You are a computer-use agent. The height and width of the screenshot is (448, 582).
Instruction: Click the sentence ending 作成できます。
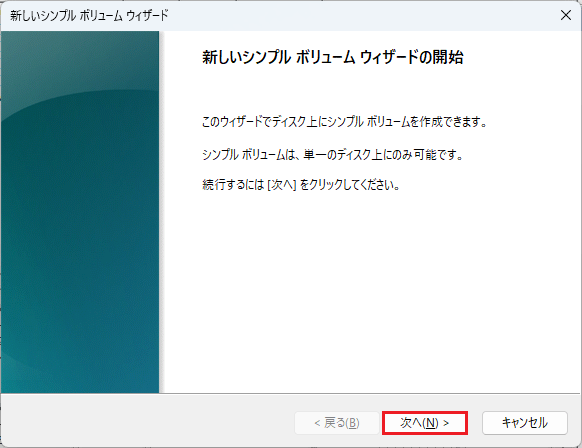click(x=344, y=121)
